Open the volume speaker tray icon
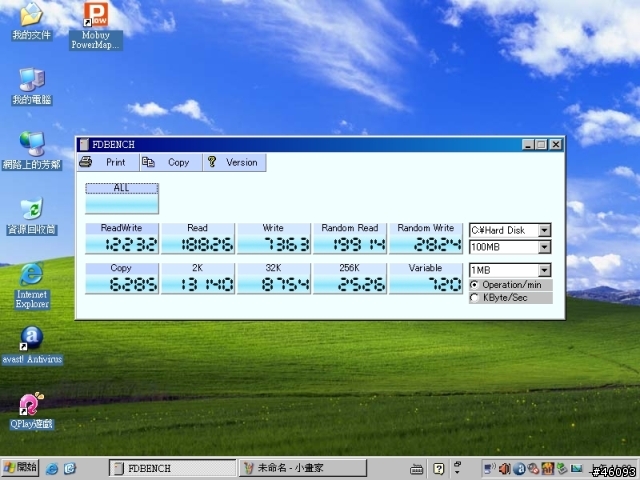 504,469
